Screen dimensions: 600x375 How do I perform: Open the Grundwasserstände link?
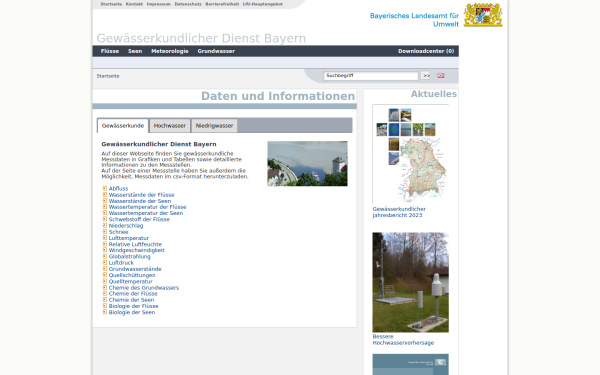pos(135,269)
